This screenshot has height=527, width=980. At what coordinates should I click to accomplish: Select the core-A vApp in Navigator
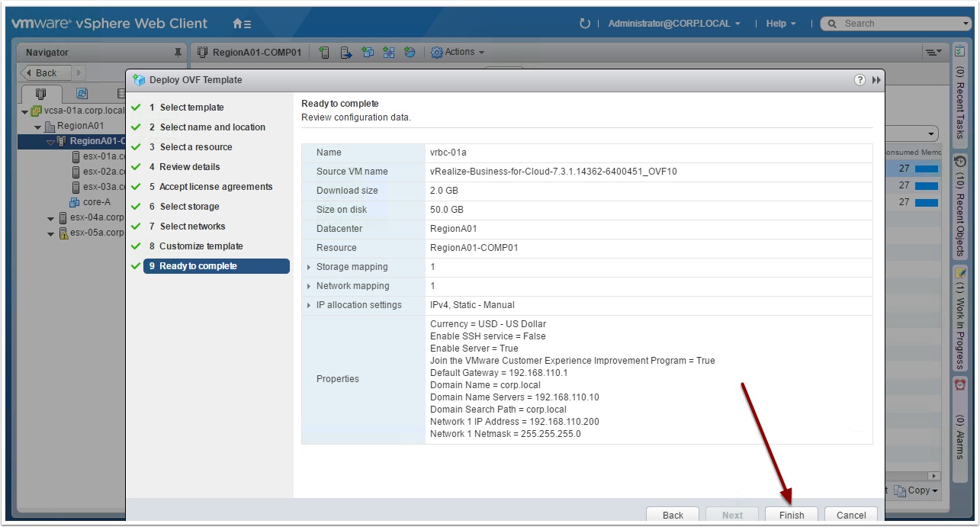(x=90, y=202)
